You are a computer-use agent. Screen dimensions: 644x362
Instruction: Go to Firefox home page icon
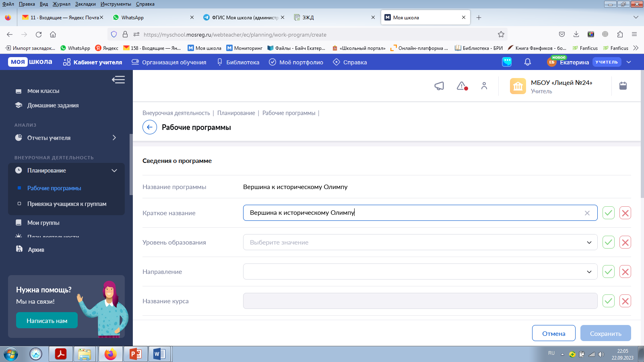coord(53,34)
